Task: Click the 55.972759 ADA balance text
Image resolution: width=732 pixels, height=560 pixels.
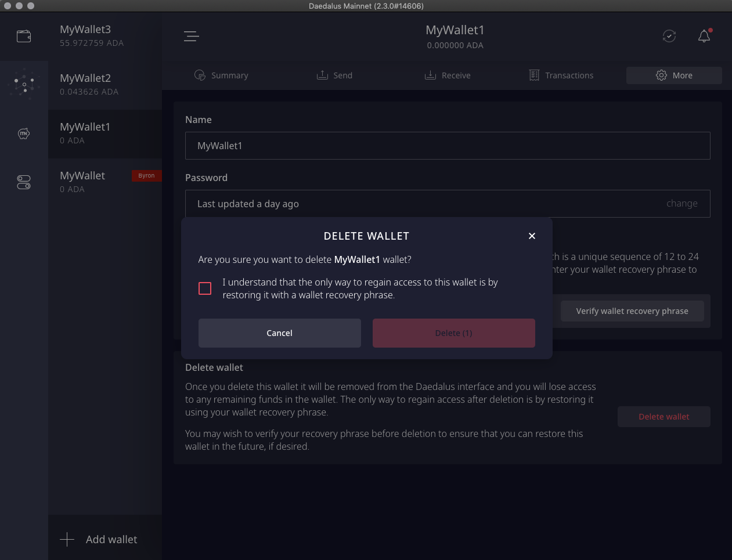Action: 92,43
